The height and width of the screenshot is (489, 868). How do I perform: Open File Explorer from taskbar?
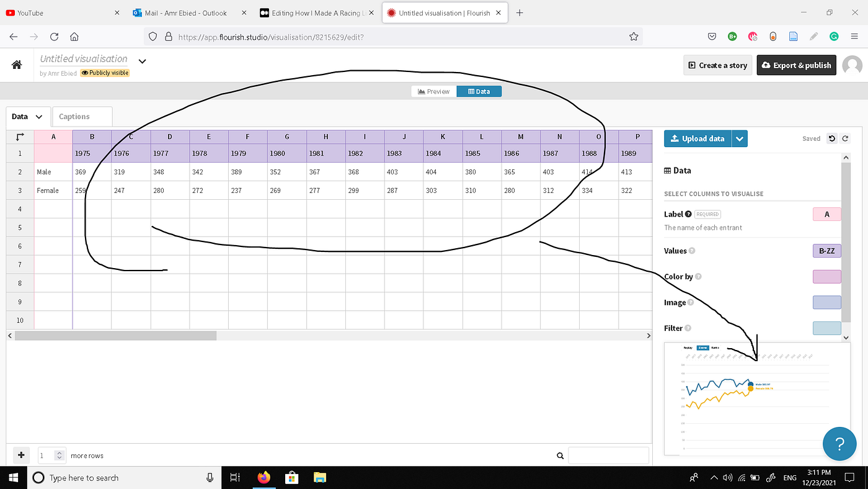click(x=319, y=477)
